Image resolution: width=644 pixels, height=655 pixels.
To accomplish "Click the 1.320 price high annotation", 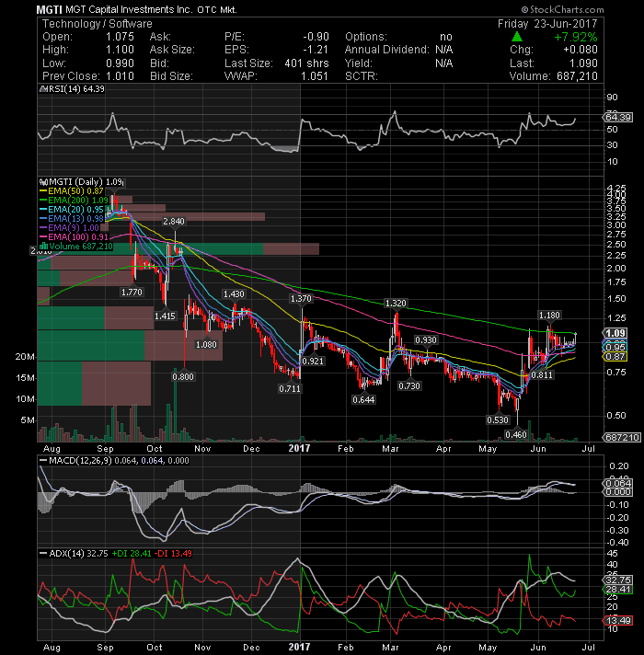I will (x=396, y=304).
